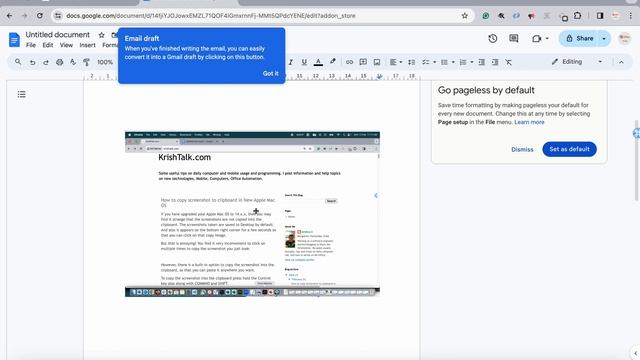Open the text color picker
The height and width of the screenshot is (360, 640).
318,62
